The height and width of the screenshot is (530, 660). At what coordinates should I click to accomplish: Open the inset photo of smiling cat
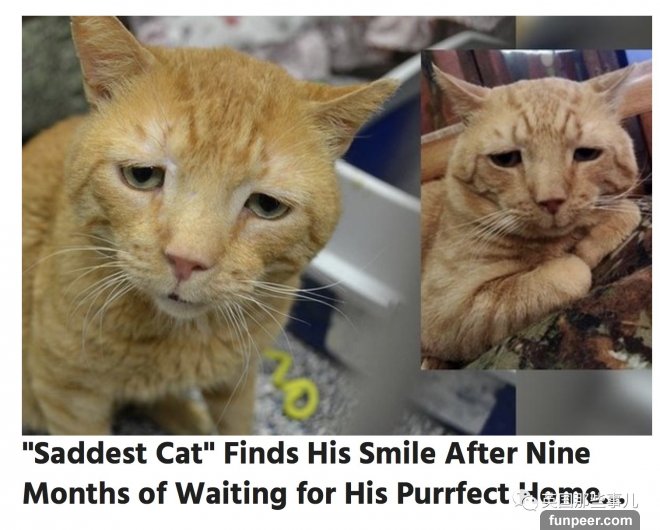(536, 209)
